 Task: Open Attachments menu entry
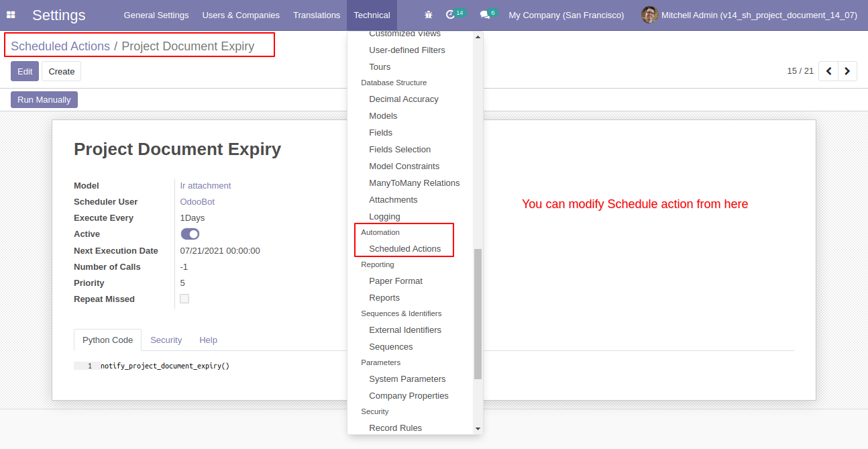pos(393,199)
